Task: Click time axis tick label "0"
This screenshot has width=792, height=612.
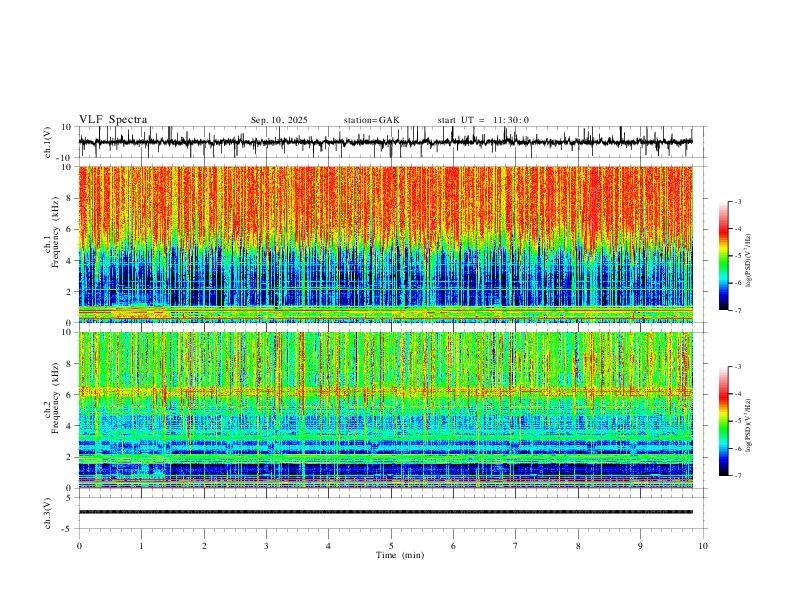Action: 79,546
